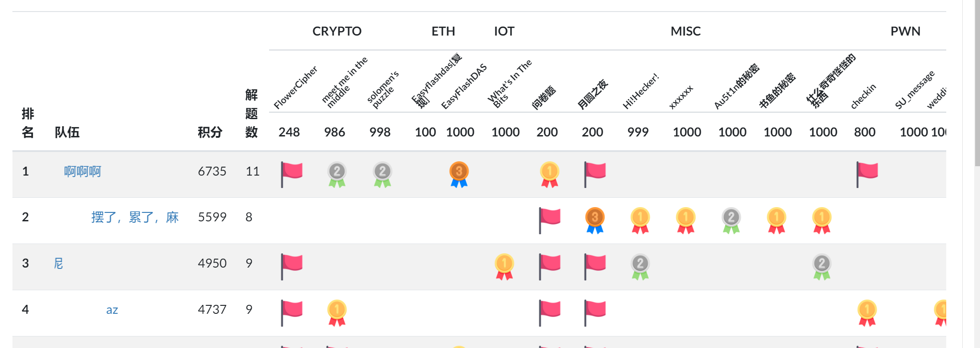Open team 摆了，累了，麻 link

tap(135, 217)
